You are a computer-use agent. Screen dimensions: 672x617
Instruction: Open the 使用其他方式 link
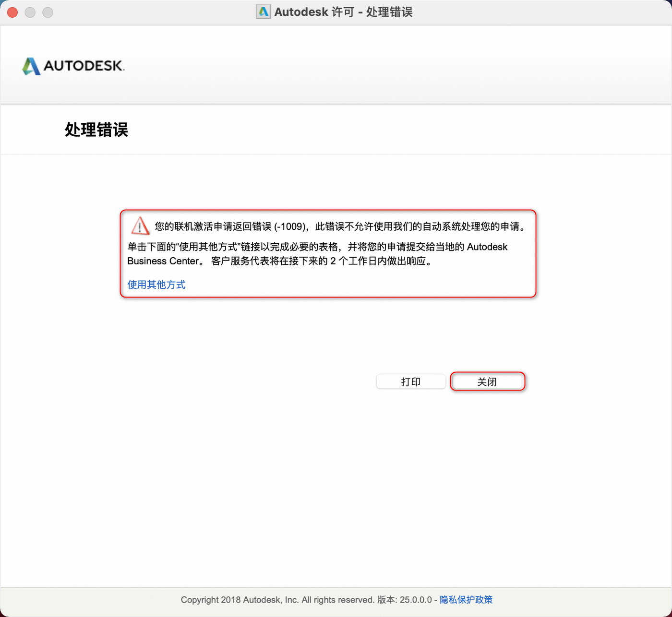156,285
